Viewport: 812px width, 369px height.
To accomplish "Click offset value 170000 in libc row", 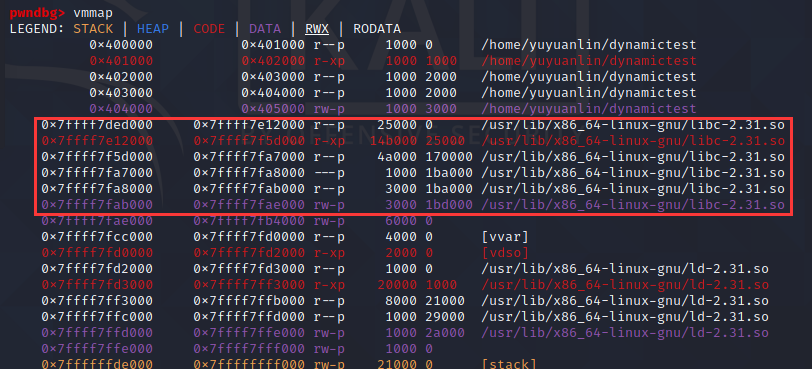I will click(449, 157).
